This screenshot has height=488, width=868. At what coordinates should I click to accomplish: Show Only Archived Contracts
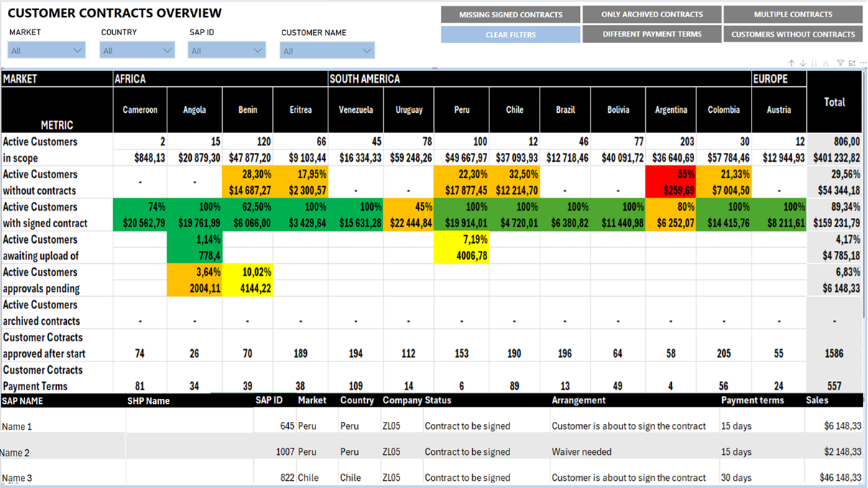pos(652,14)
